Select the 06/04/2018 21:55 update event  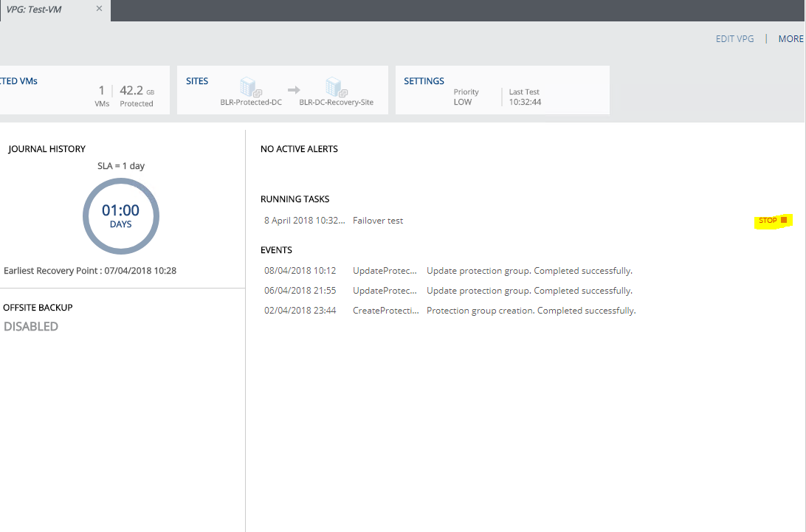(x=449, y=291)
